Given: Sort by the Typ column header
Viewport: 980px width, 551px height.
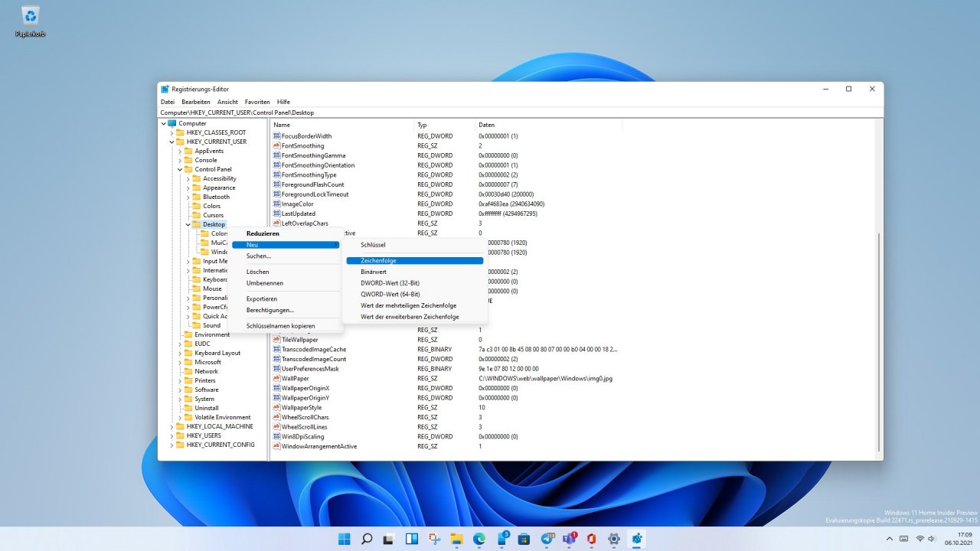Looking at the screenshot, I should (x=445, y=125).
